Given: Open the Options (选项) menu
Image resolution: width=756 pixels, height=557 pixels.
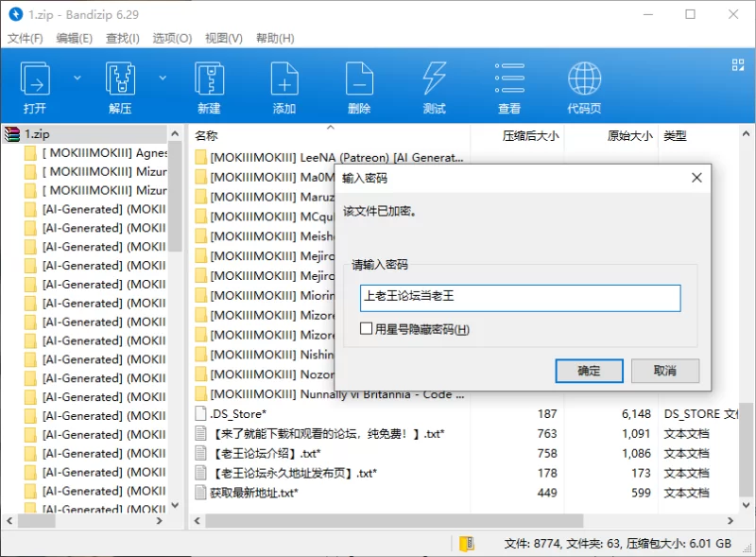Looking at the screenshot, I should (x=172, y=38).
